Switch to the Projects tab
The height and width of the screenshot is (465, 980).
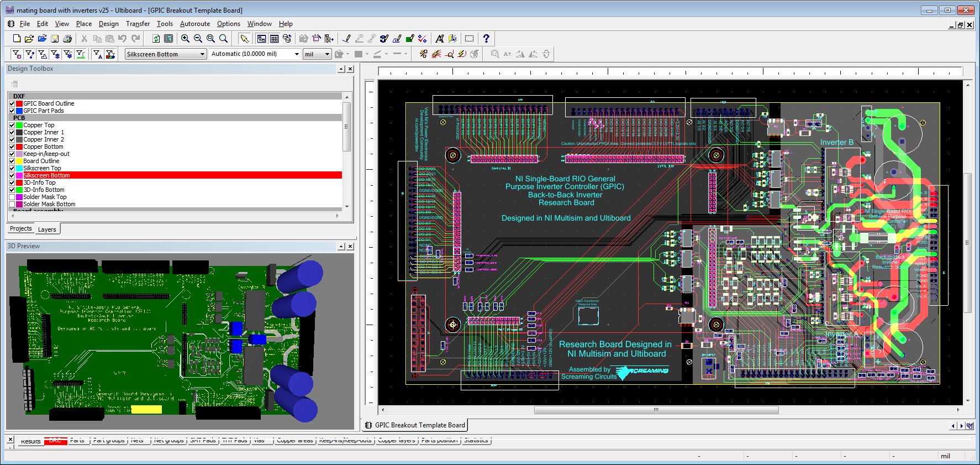[21, 229]
